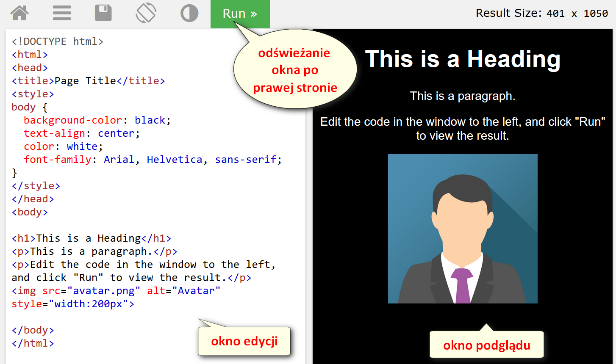The height and width of the screenshot is (364, 616).
Task: Open the hamburger menu icon
Action: click(x=62, y=13)
